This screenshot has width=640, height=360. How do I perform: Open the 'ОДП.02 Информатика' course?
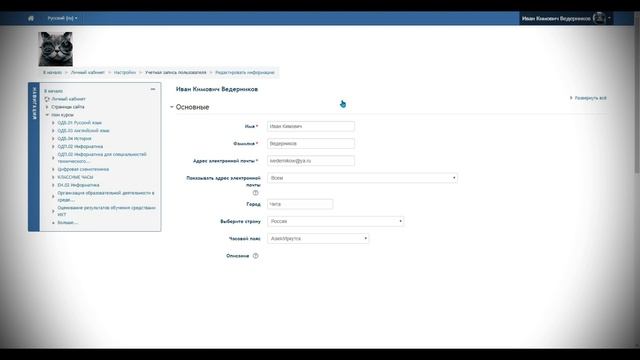(80, 147)
